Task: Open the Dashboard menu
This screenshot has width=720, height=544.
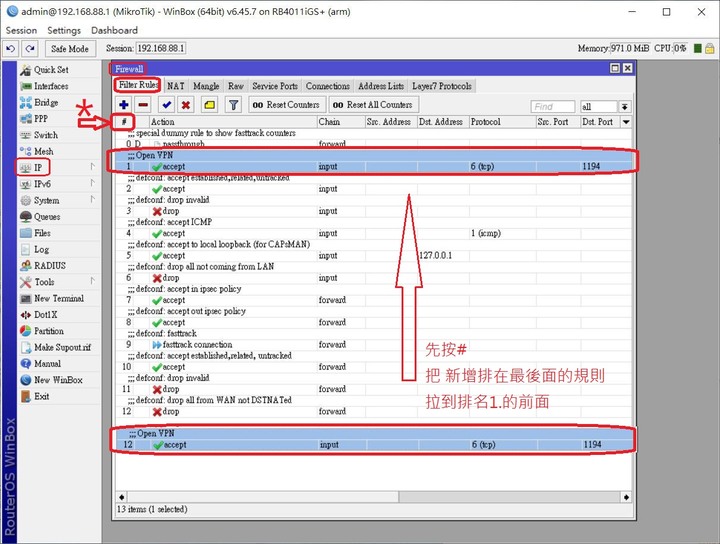Action: tap(114, 30)
